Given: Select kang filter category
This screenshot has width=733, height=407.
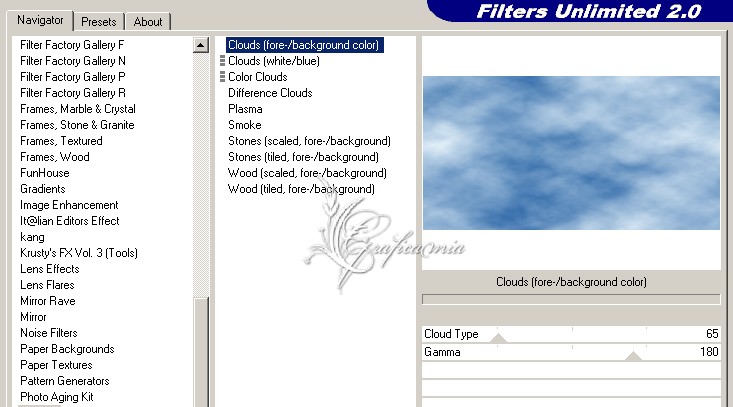Looking at the screenshot, I should (x=32, y=237).
